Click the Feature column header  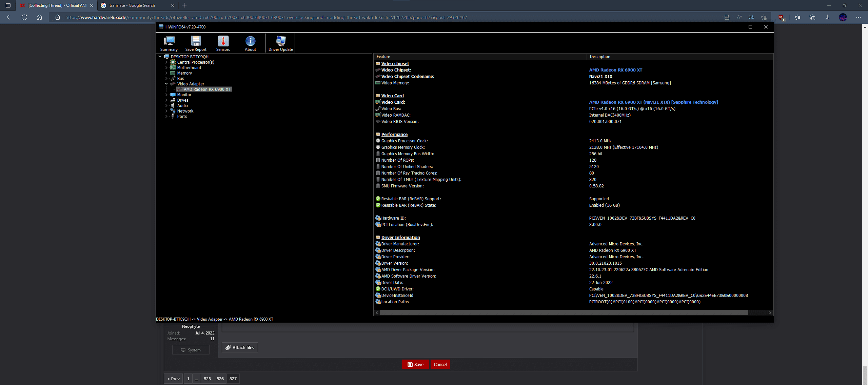[480, 57]
